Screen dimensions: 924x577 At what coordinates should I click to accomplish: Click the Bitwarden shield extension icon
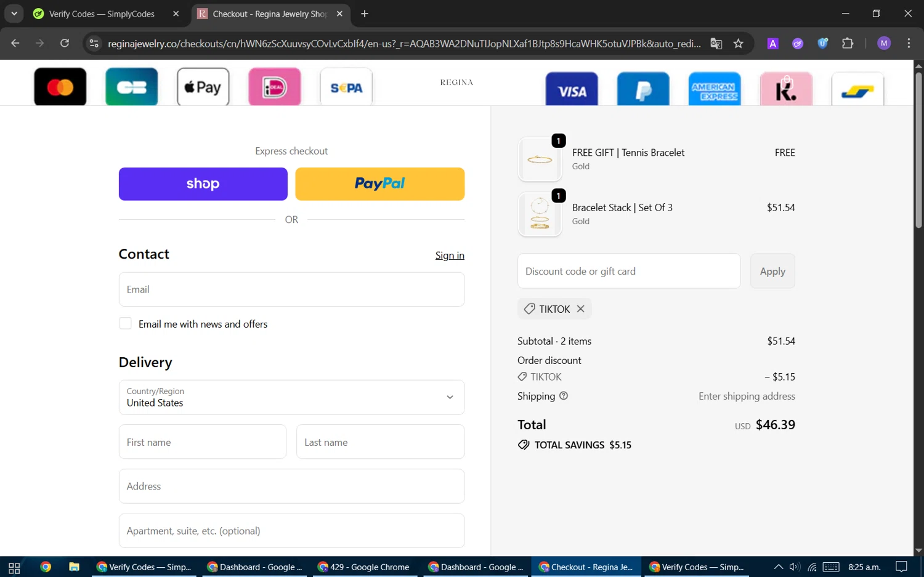coord(822,43)
